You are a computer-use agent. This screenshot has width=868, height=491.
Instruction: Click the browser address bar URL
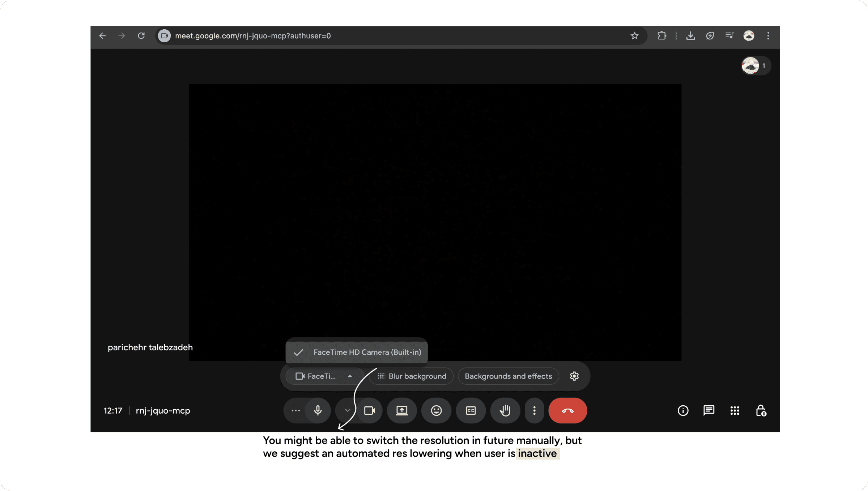pyautogui.click(x=253, y=36)
